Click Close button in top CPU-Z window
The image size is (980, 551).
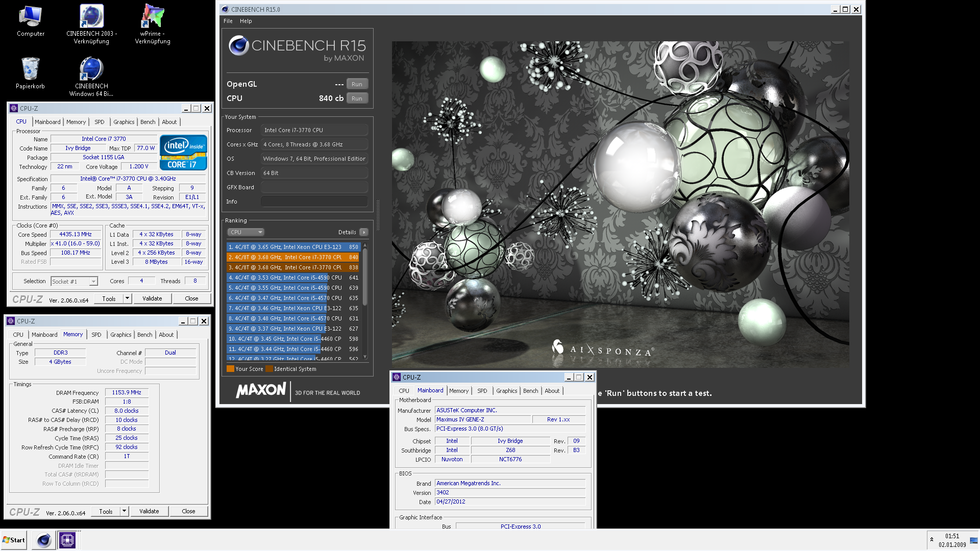(191, 298)
